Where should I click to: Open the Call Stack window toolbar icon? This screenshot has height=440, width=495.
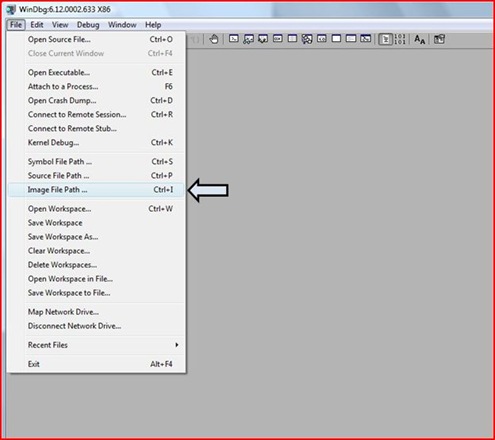click(307, 39)
